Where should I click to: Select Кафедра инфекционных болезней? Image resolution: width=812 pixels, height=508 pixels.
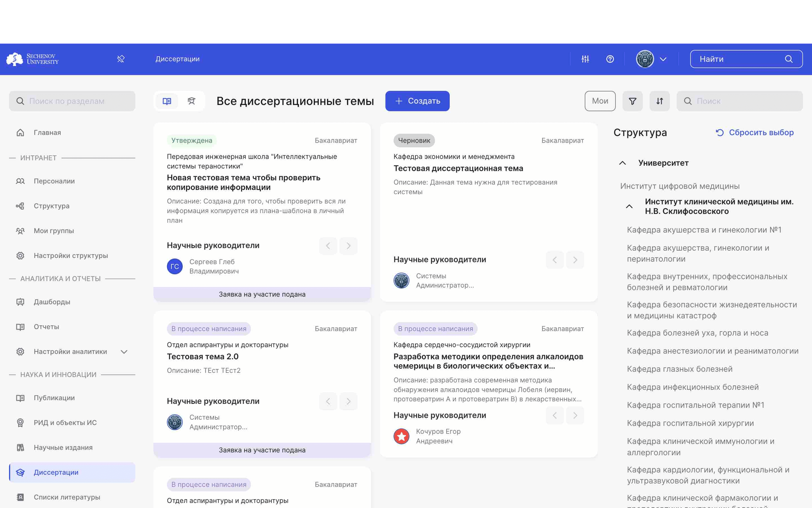pos(692,387)
